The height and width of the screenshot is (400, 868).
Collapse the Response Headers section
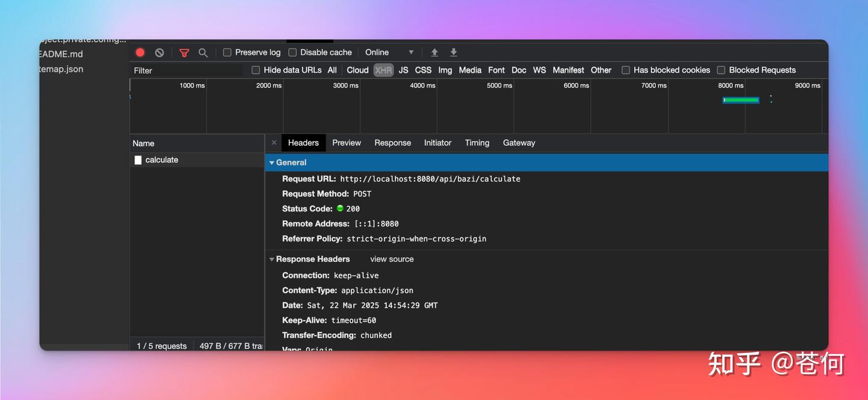pos(272,259)
